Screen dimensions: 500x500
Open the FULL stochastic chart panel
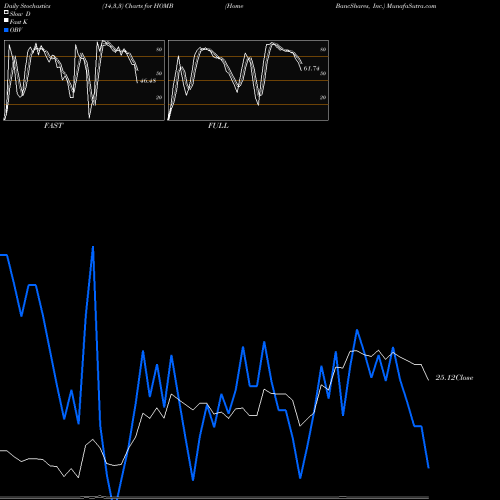click(x=248, y=80)
